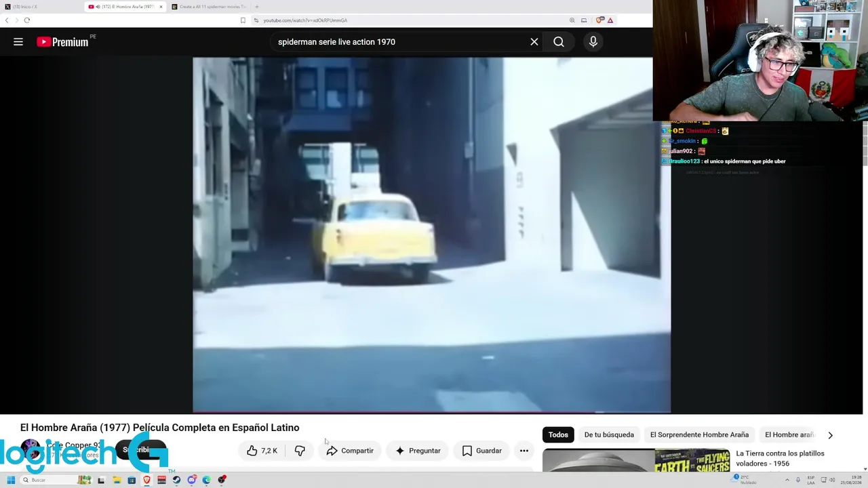Ask about the video with Preguntar

(x=418, y=451)
